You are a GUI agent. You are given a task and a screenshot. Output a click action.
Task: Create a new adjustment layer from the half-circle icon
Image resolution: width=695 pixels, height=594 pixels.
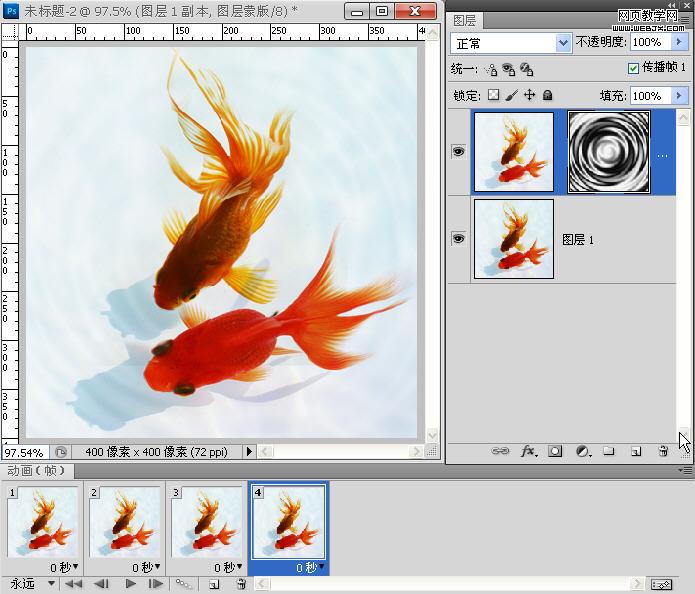(x=582, y=452)
